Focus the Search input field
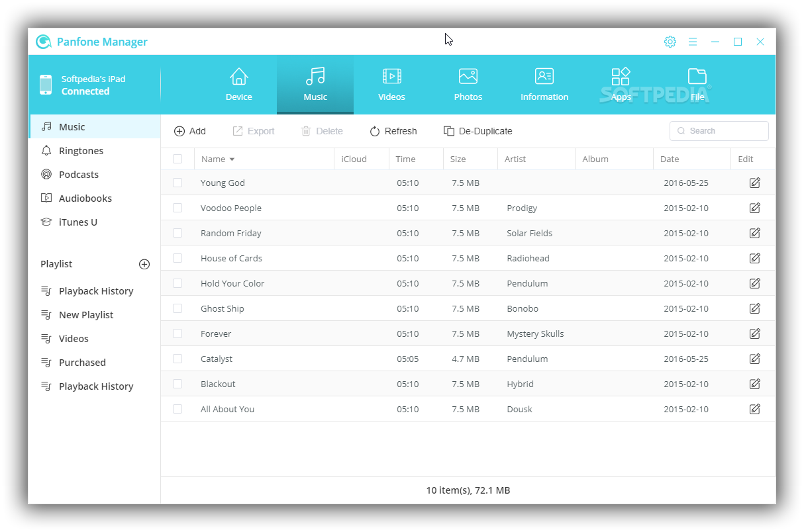Image resolution: width=804 pixels, height=532 pixels. tap(719, 131)
